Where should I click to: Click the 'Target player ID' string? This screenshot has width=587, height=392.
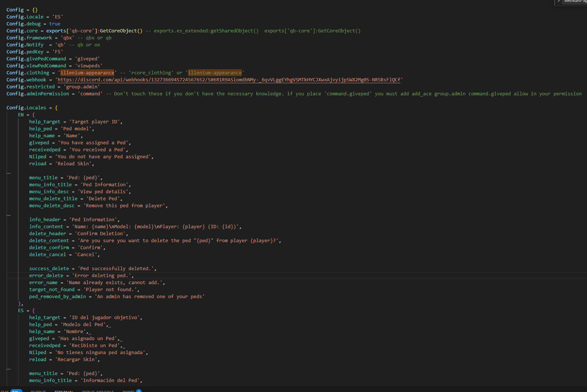[x=94, y=122]
